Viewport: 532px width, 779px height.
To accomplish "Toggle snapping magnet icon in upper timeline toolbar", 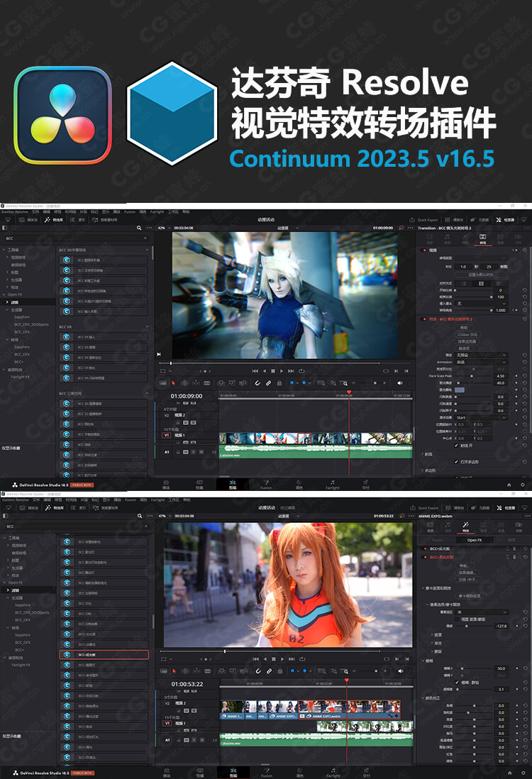I will tap(257, 383).
